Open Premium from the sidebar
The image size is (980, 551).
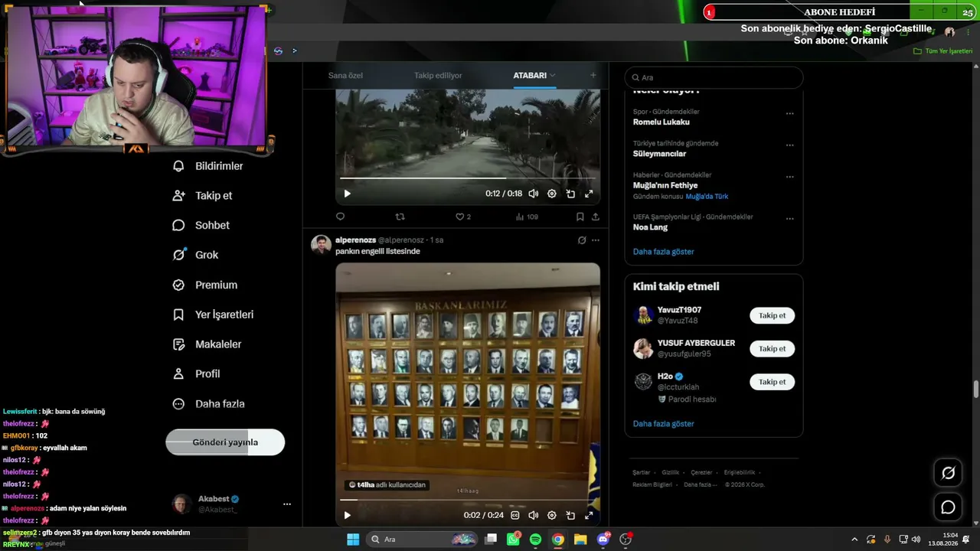tap(205, 285)
